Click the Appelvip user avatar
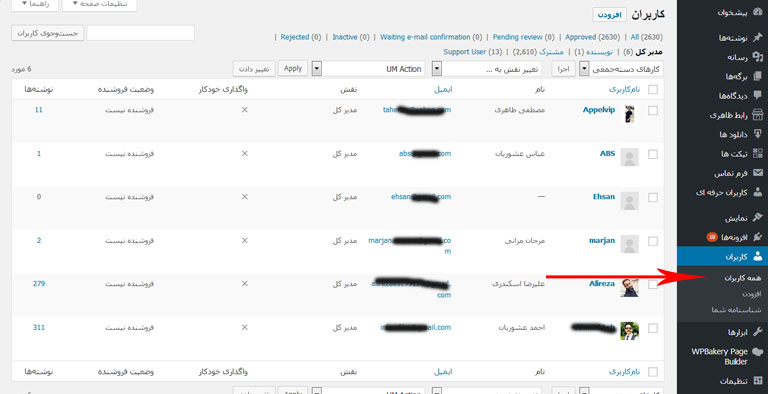This screenshot has height=394, width=768. point(629,114)
